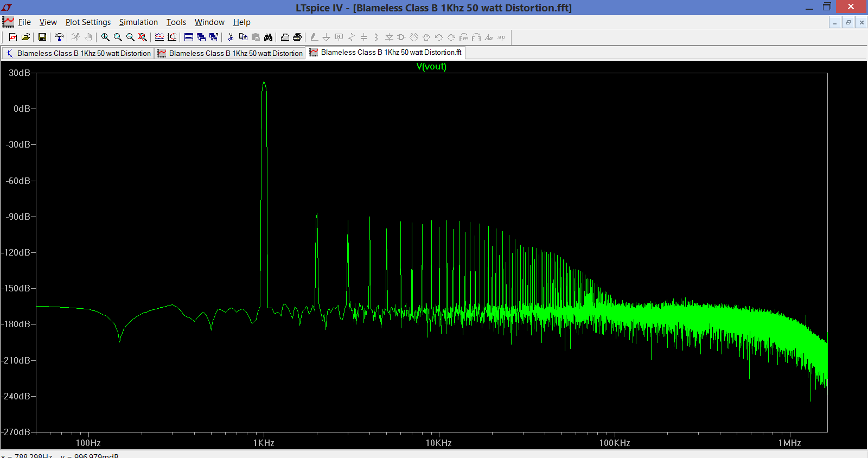Screen dimensions: 868x458
Task: Open the View menu
Action: point(48,22)
